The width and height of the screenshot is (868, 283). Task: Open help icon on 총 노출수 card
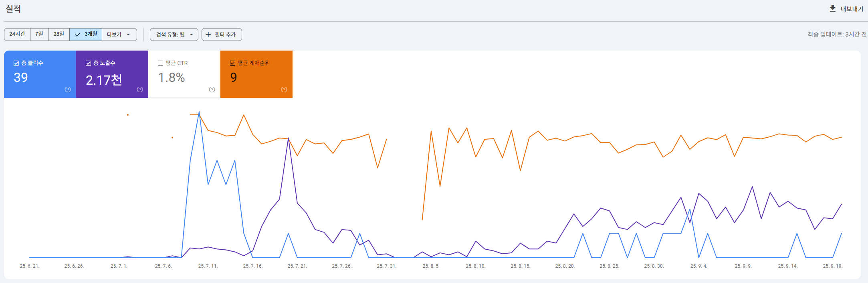(x=140, y=90)
